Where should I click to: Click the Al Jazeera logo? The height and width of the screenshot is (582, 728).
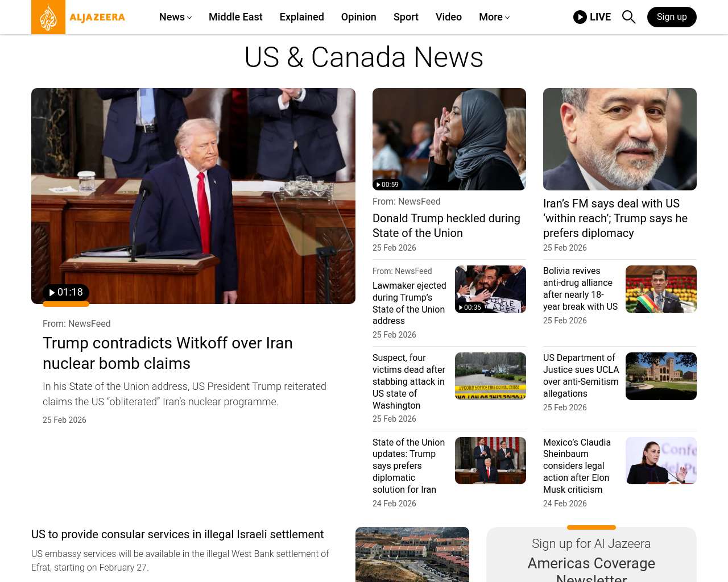(x=78, y=17)
